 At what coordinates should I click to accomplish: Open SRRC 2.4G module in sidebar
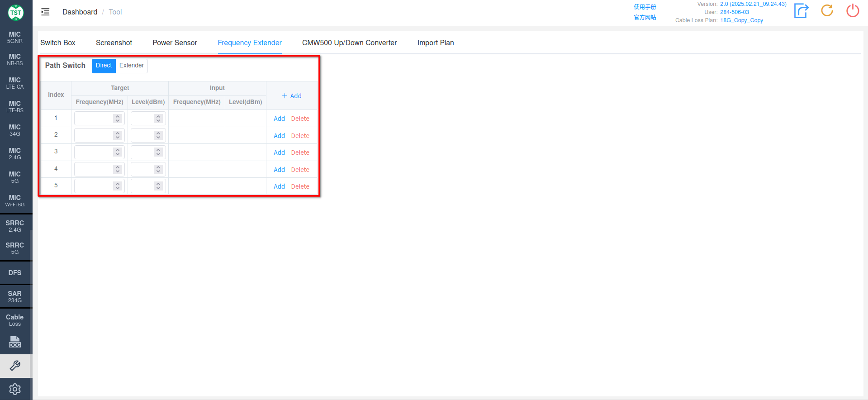15,226
